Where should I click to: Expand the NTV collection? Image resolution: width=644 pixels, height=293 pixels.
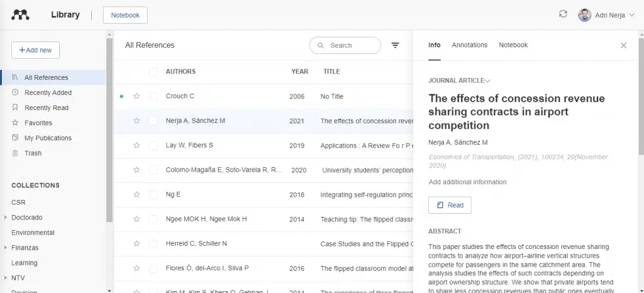[x=6, y=278]
